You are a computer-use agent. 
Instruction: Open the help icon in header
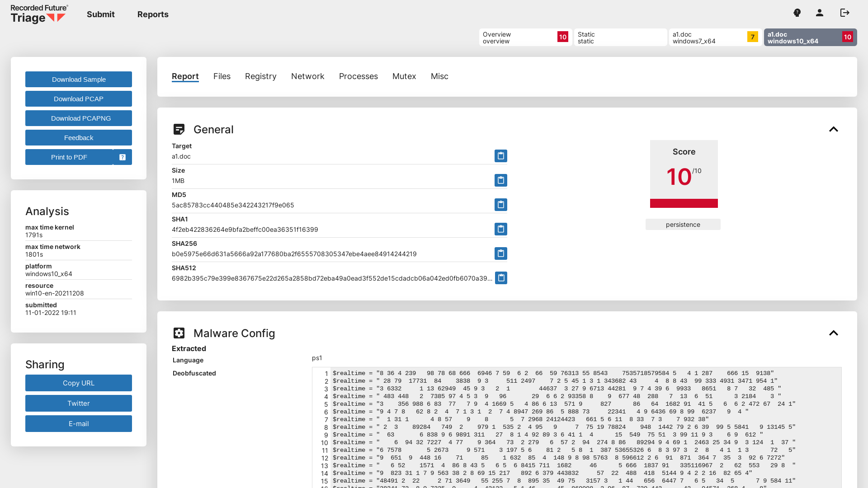click(x=797, y=13)
